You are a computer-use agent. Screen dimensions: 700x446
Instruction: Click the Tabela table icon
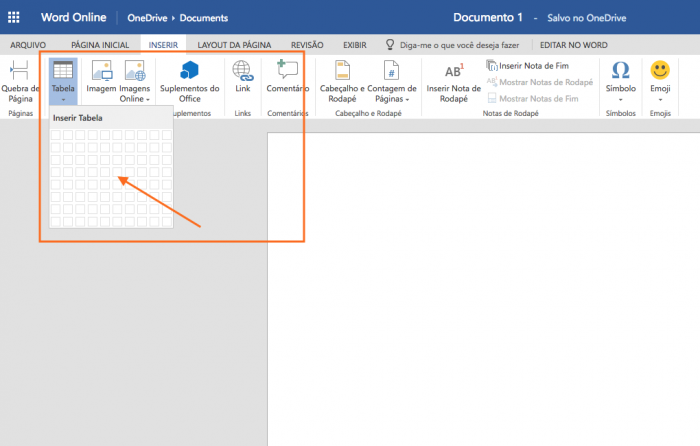pos(62,71)
